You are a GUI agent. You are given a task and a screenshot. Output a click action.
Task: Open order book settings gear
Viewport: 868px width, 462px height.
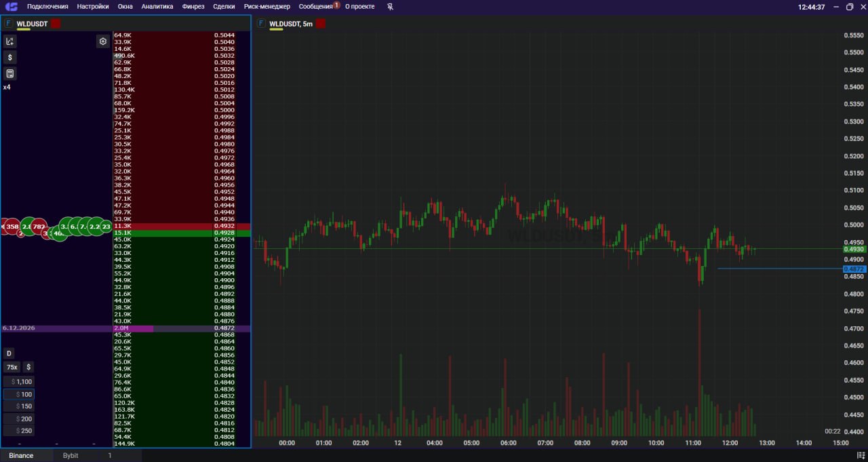[103, 41]
